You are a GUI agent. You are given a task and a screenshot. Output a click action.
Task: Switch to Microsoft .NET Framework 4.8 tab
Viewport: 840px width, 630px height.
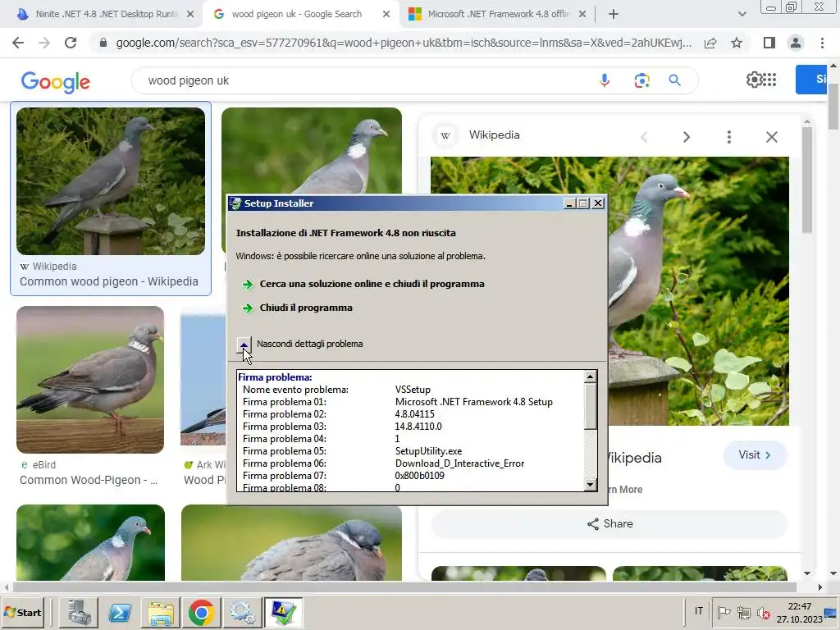[498, 14]
